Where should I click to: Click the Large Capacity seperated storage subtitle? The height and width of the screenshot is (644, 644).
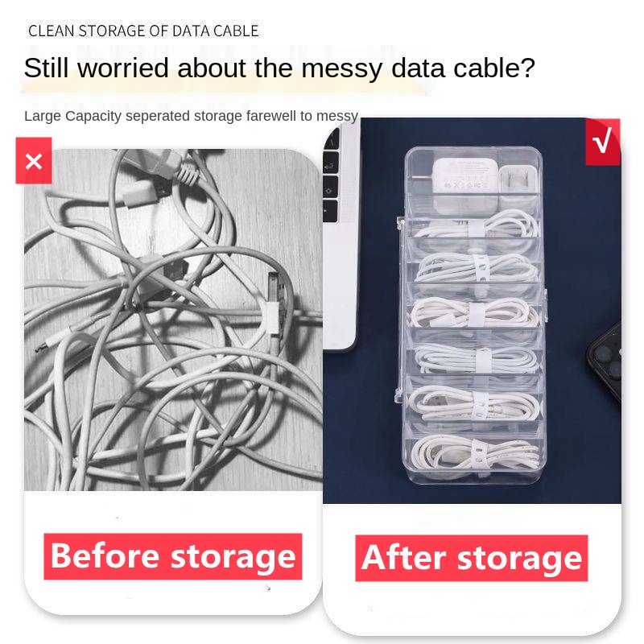[x=191, y=116]
